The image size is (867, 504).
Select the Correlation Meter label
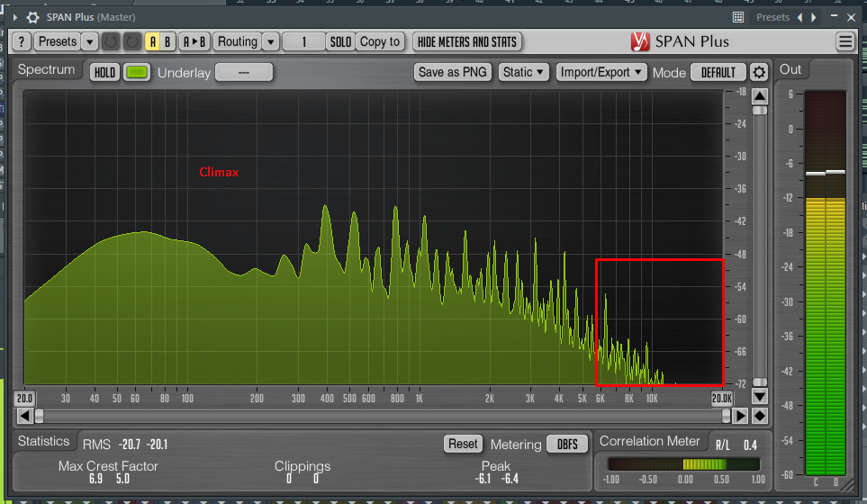650,441
